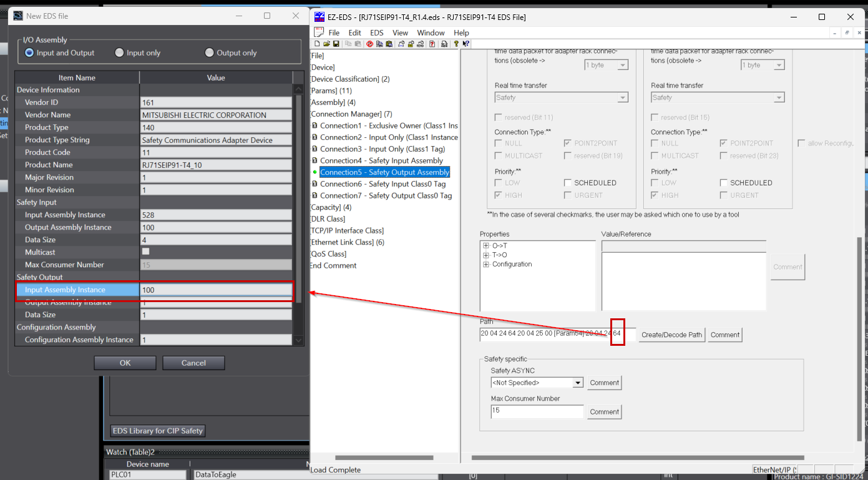The width and height of the screenshot is (868, 480).
Task: Click the Open folder icon in EZ-EDS toolbar
Action: pos(326,44)
